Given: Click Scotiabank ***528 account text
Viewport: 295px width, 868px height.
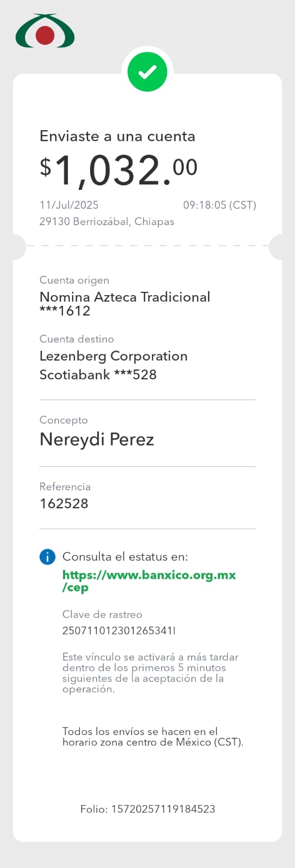Looking at the screenshot, I should [x=98, y=375].
